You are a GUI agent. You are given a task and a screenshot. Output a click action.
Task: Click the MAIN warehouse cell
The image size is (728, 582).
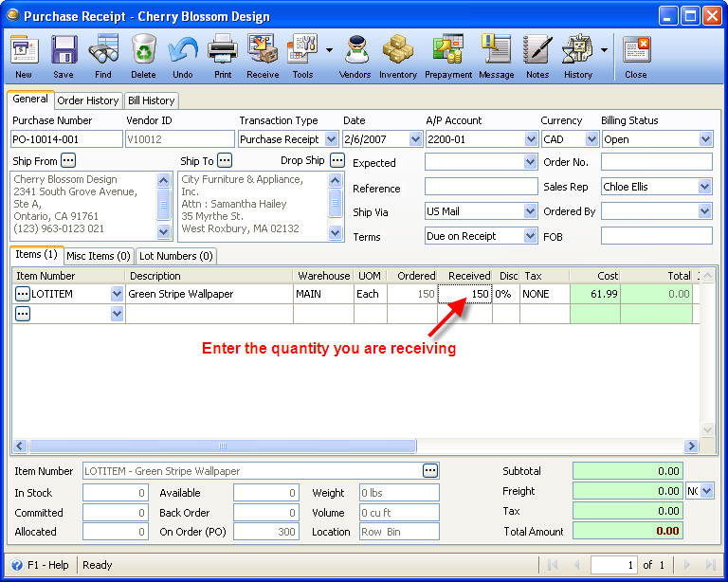tap(323, 294)
